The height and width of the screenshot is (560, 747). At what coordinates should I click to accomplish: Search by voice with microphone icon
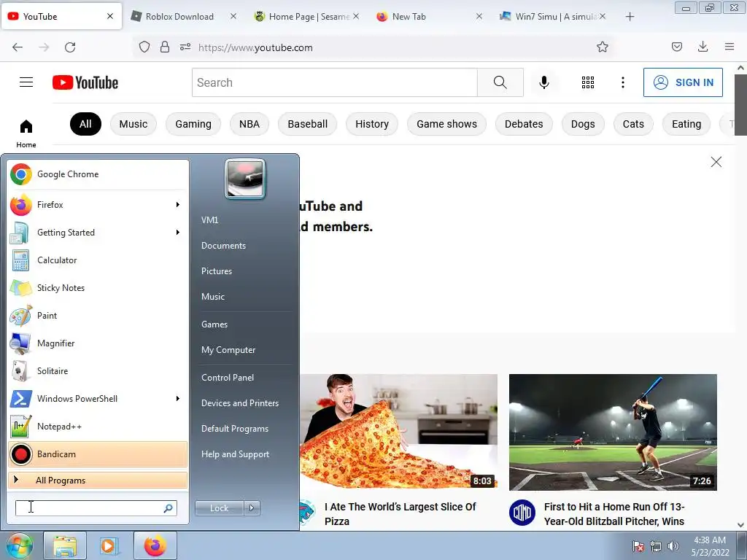(544, 82)
